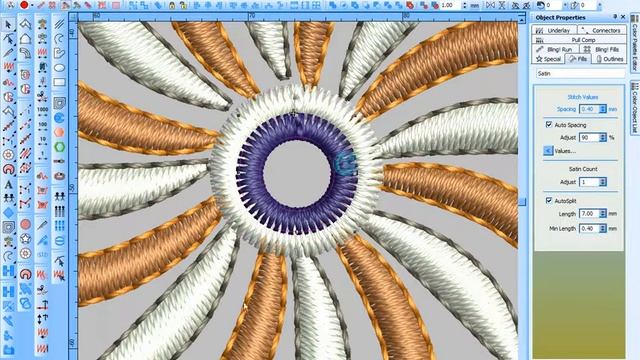Click the open padlock unlock icon

(184, 5)
